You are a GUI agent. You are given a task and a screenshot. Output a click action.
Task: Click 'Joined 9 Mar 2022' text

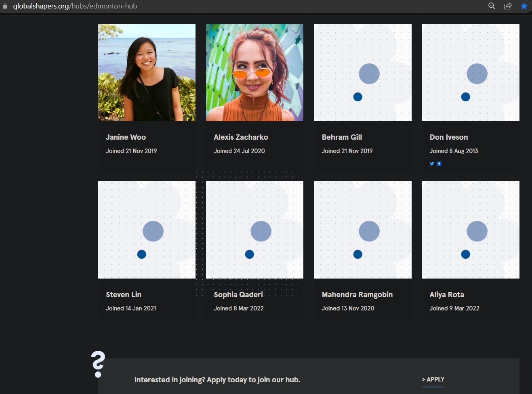454,308
